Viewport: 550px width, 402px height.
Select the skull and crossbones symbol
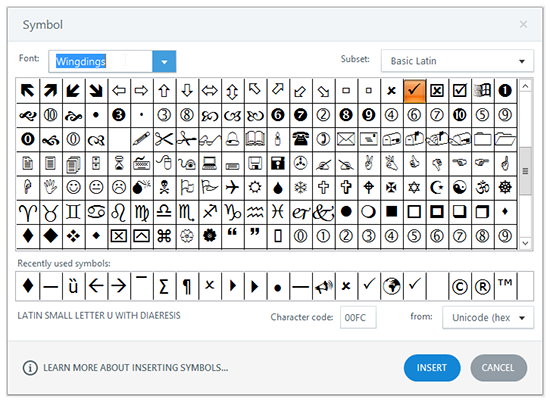tap(164, 187)
